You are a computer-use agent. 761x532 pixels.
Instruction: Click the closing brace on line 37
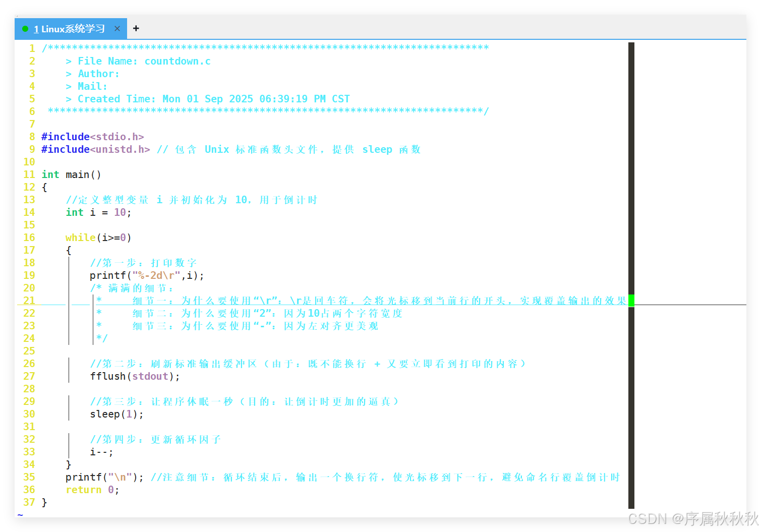[44, 502]
